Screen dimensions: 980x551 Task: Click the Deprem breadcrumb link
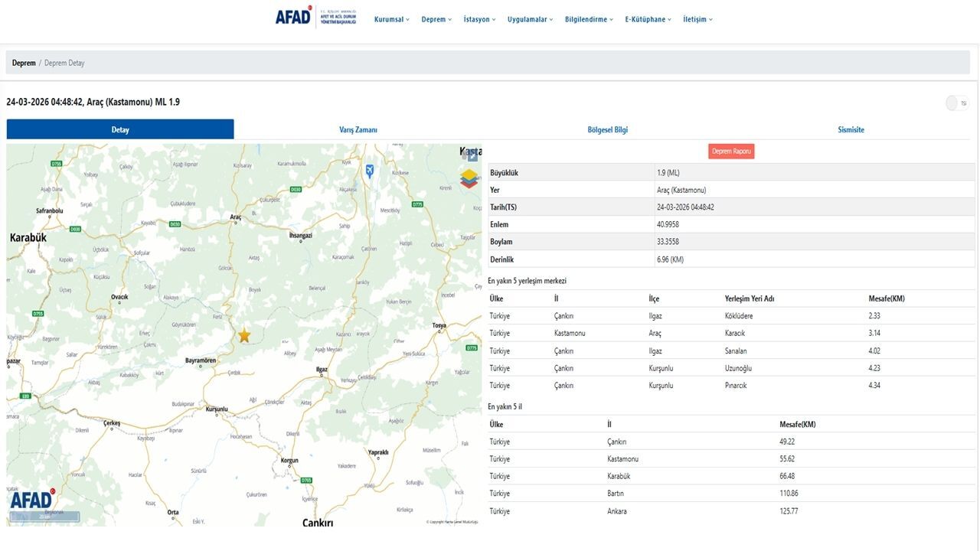[24, 63]
